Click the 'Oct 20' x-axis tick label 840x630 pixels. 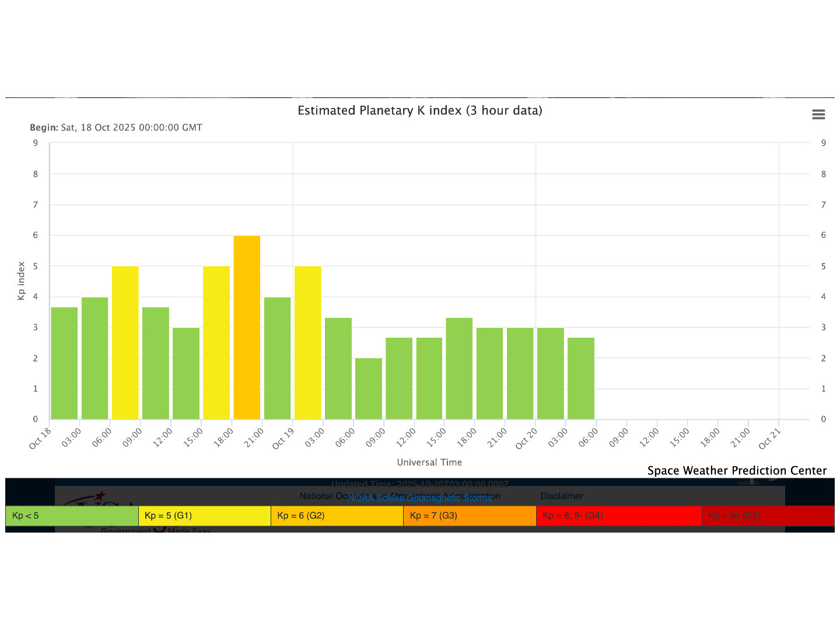526,439
